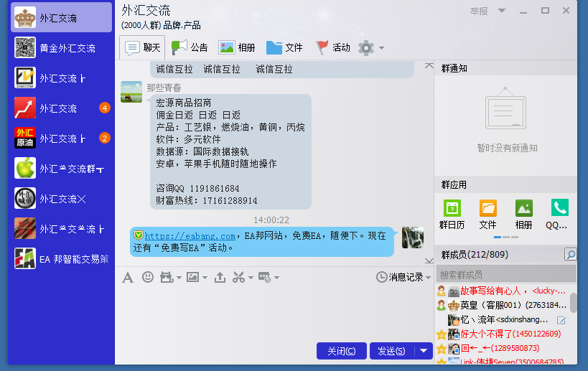The image size is (588, 371).
Task: Click the 那些青春 sender name
Action: coord(164,88)
